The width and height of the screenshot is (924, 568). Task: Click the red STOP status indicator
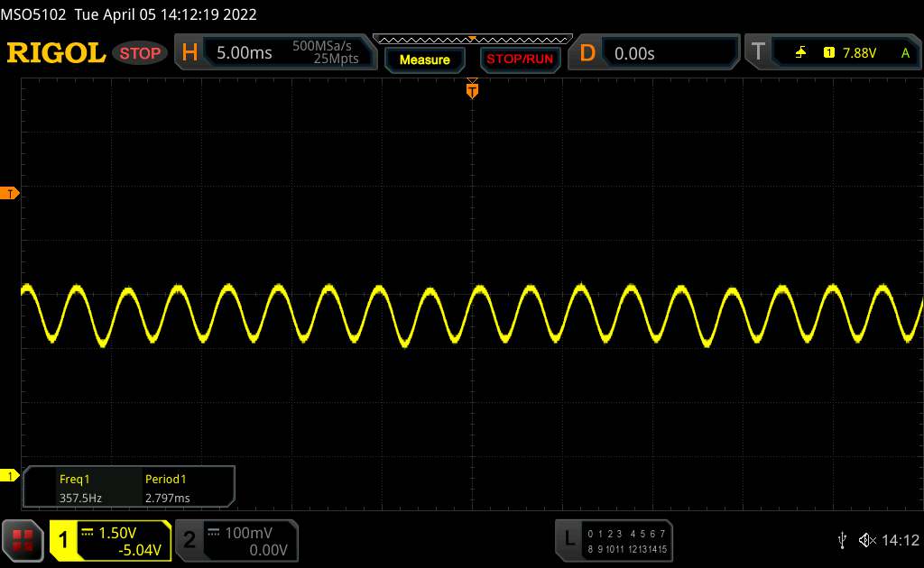point(141,53)
